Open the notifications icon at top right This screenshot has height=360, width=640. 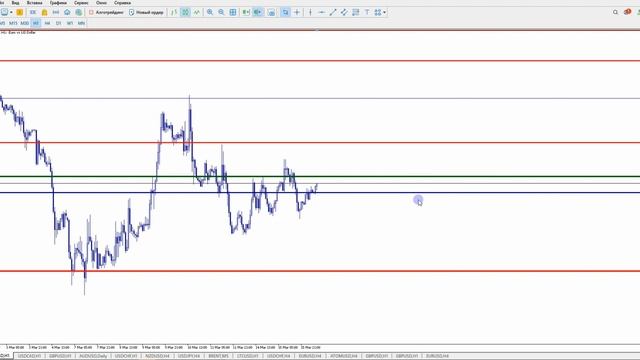click(x=628, y=12)
